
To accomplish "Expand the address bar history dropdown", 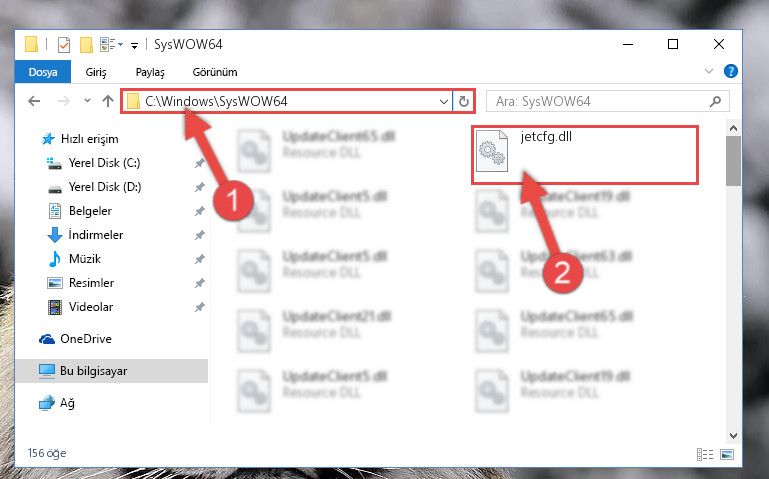I will [444, 101].
